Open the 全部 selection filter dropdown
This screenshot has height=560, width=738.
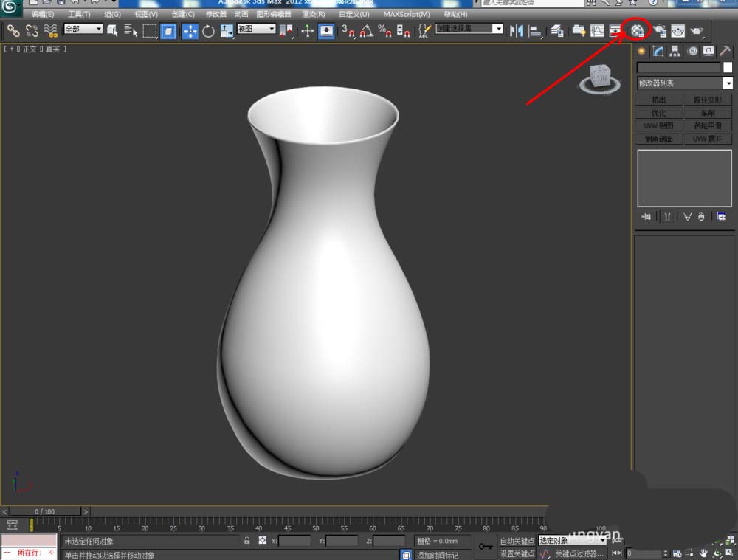point(83,29)
